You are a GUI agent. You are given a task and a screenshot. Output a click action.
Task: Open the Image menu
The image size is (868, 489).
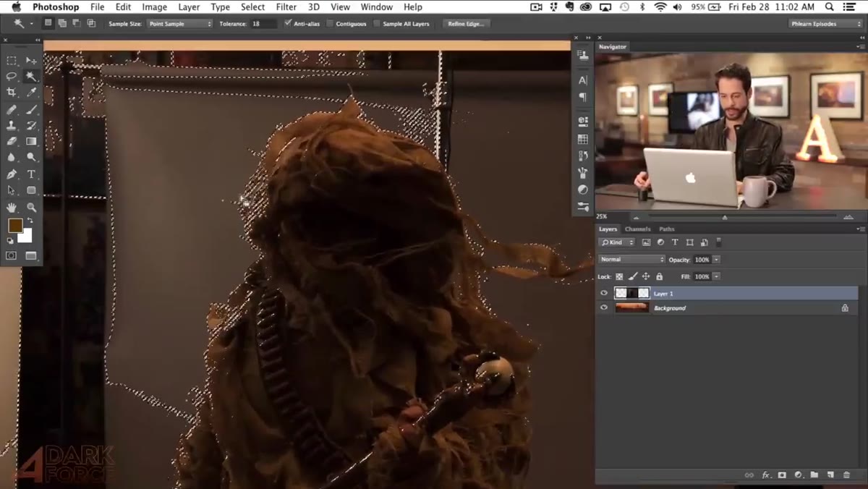point(154,7)
